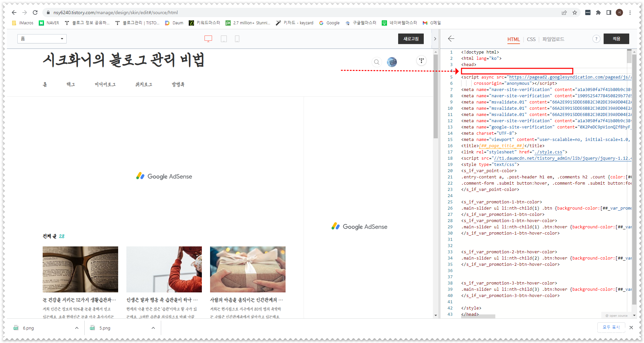
Task: Open the G메일 bookmark
Action: point(432,23)
